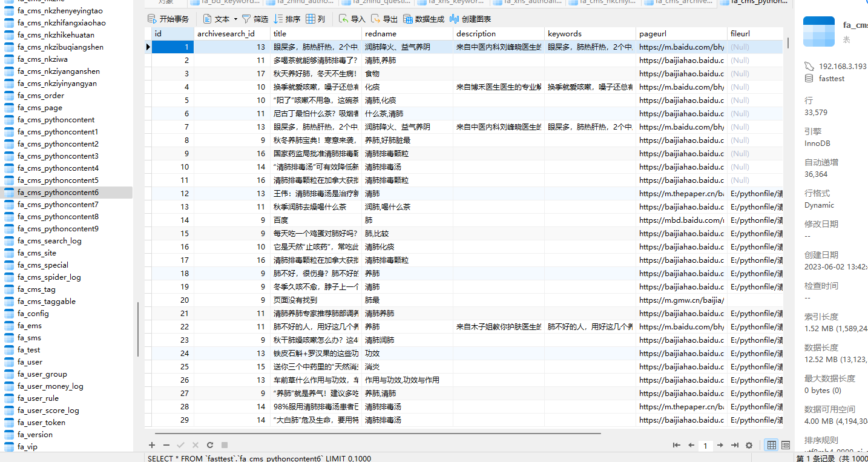Click the fileurl column header
The width and height of the screenshot is (868, 462).
click(757, 33)
